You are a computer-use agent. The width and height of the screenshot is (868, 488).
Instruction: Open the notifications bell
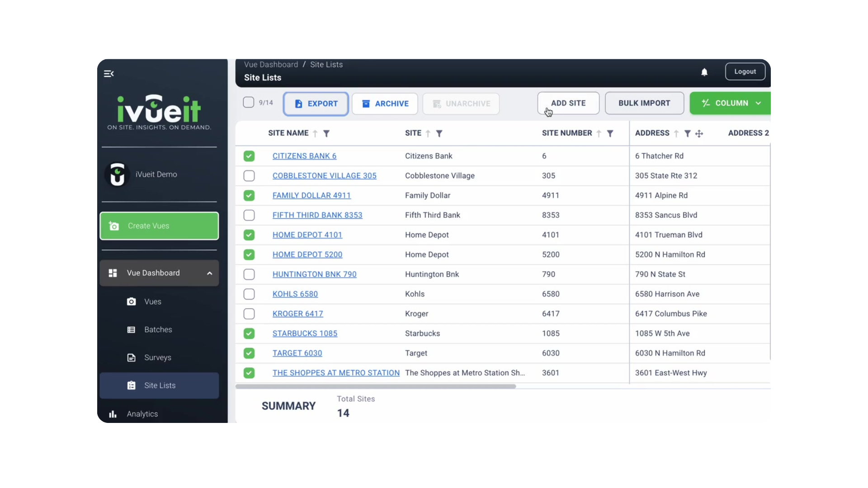coord(704,72)
